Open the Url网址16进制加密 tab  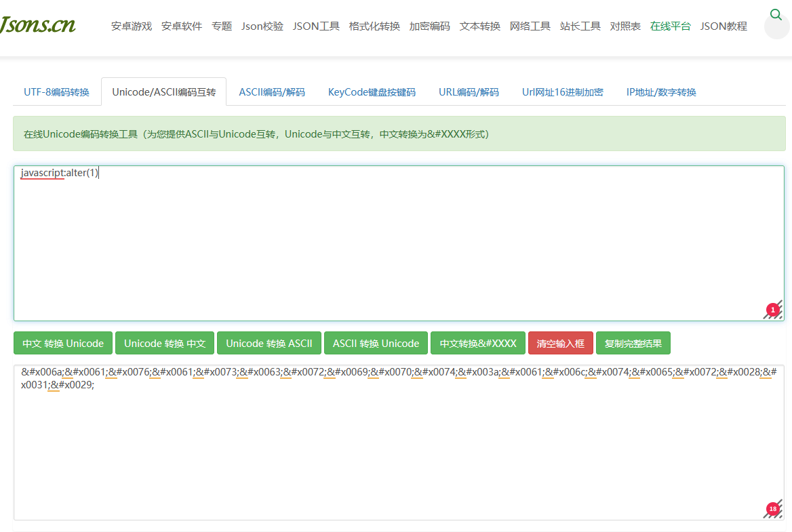562,91
